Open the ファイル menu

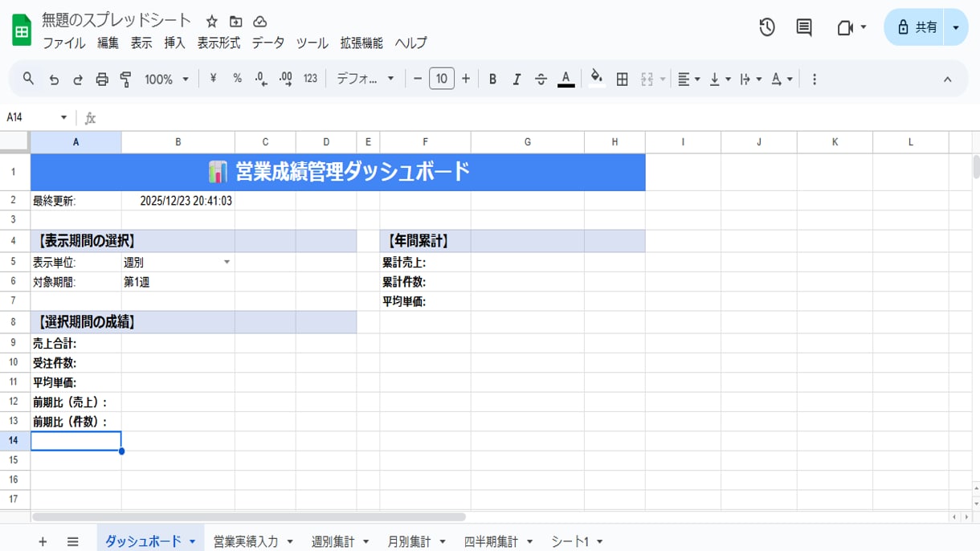tap(64, 43)
